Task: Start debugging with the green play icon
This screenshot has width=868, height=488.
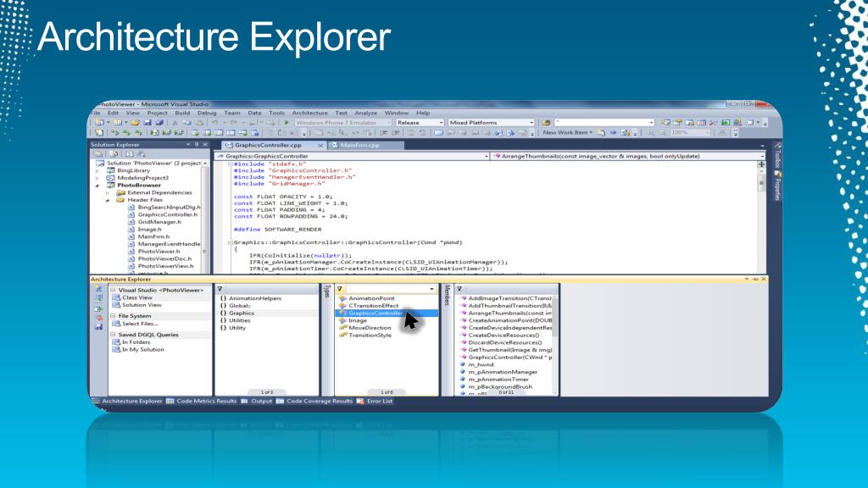Action: coord(287,122)
